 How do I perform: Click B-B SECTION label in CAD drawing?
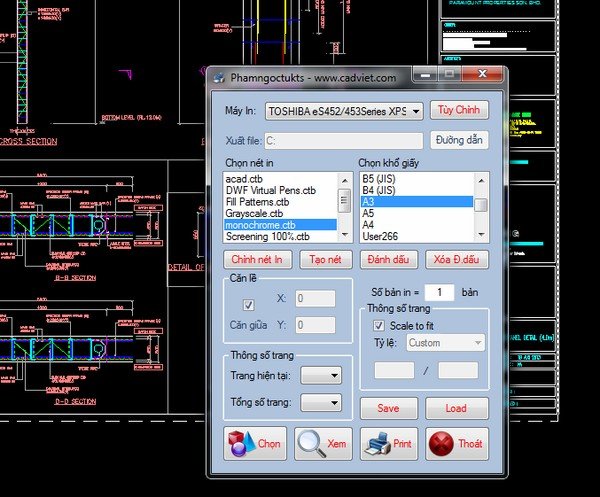pos(75,278)
